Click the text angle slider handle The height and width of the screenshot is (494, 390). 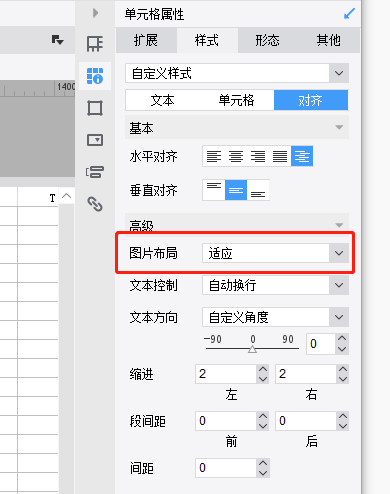(252, 349)
